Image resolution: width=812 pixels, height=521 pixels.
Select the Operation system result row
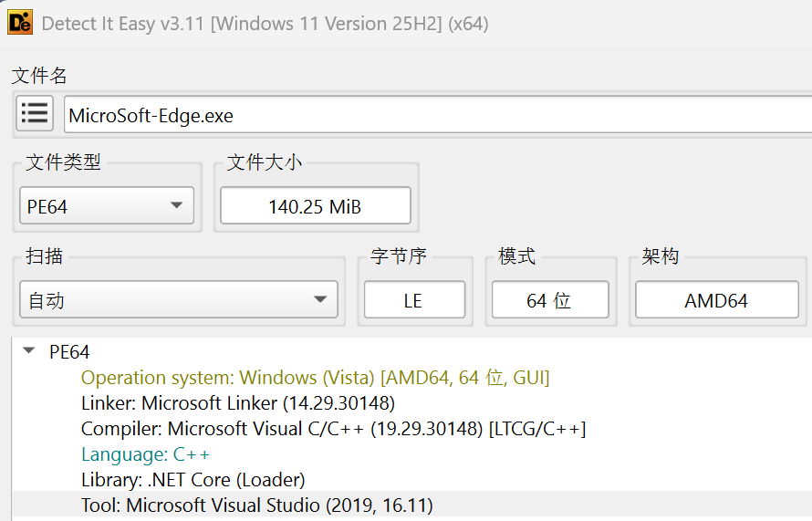315,378
